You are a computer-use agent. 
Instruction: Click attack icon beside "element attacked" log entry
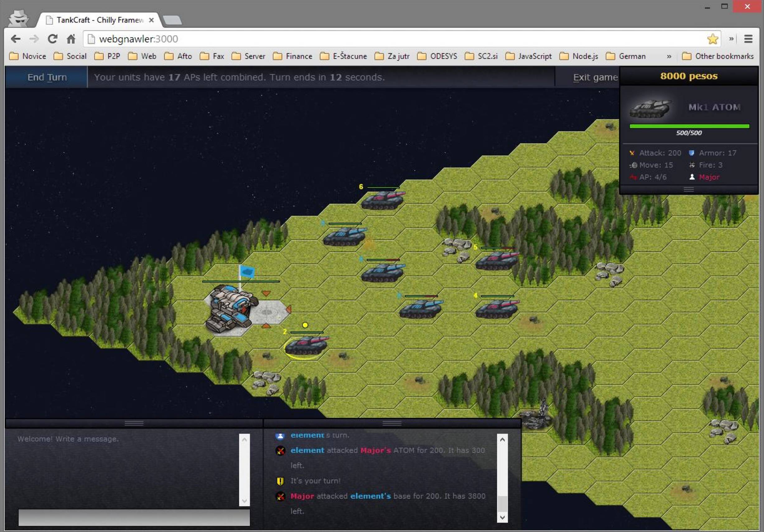pos(281,451)
